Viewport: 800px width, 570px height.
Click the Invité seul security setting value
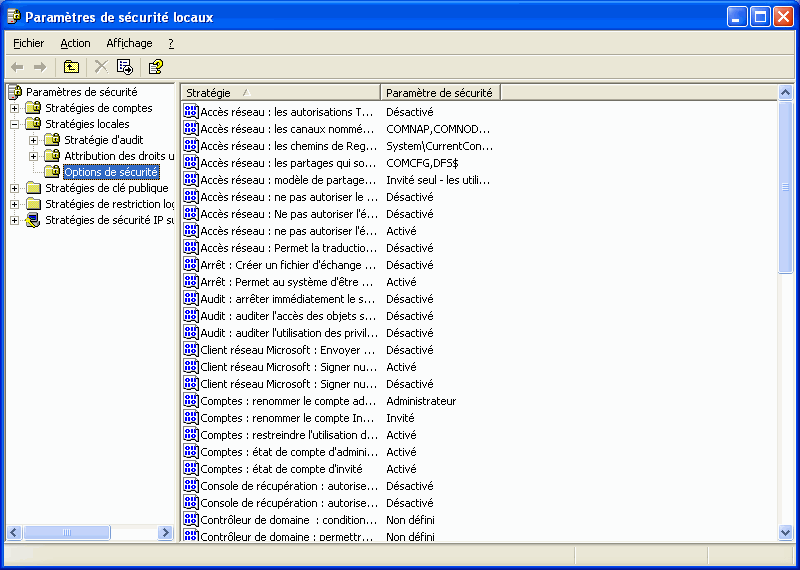[x=438, y=180]
